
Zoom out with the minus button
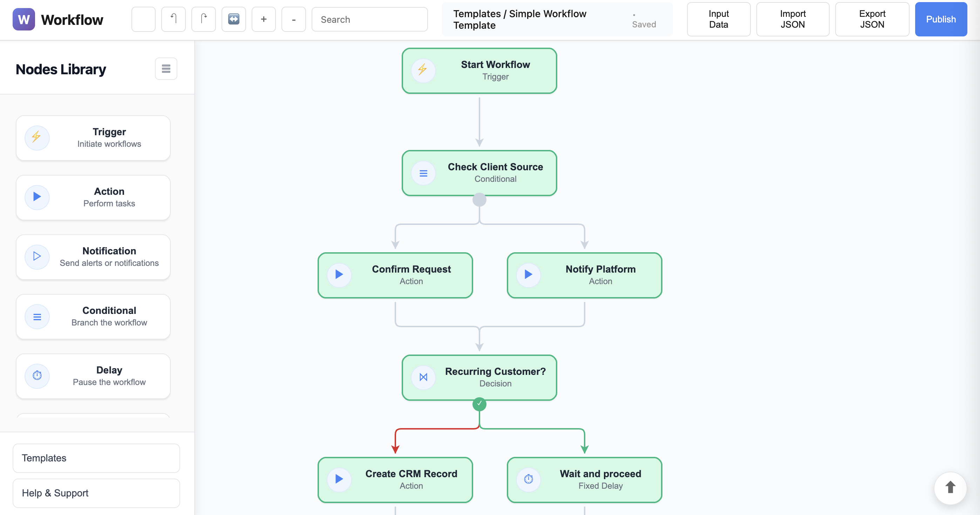[x=293, y=19]
